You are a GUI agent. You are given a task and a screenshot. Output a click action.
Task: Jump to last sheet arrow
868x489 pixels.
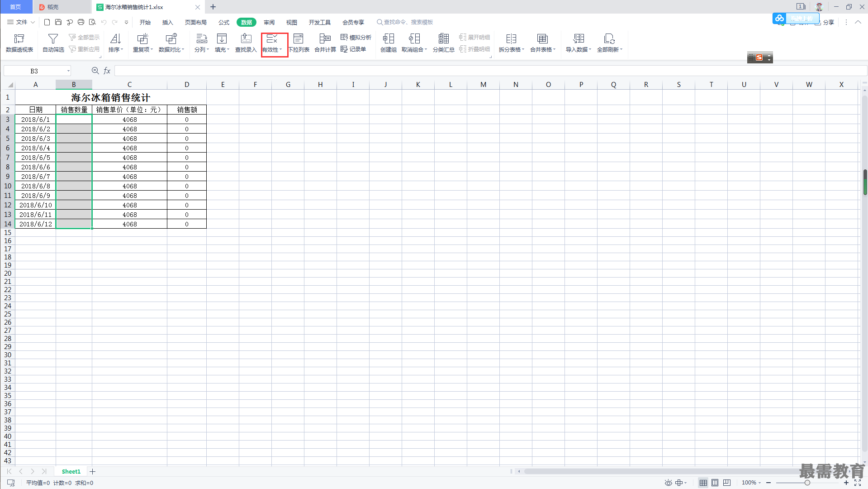[44, 471]
